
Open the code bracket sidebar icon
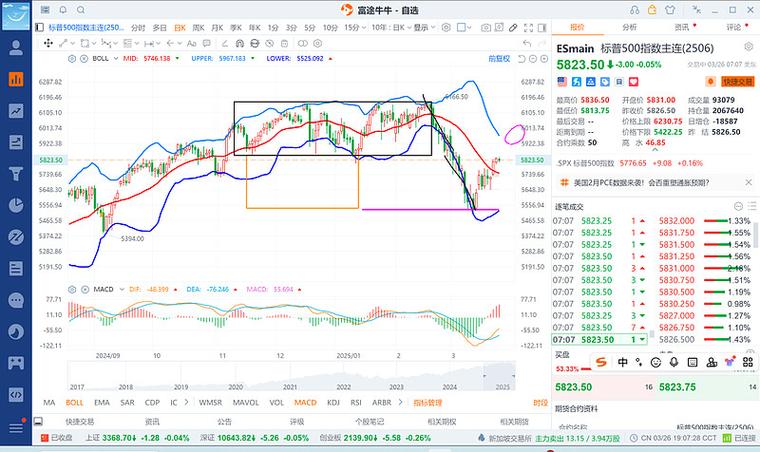[16, 394]
